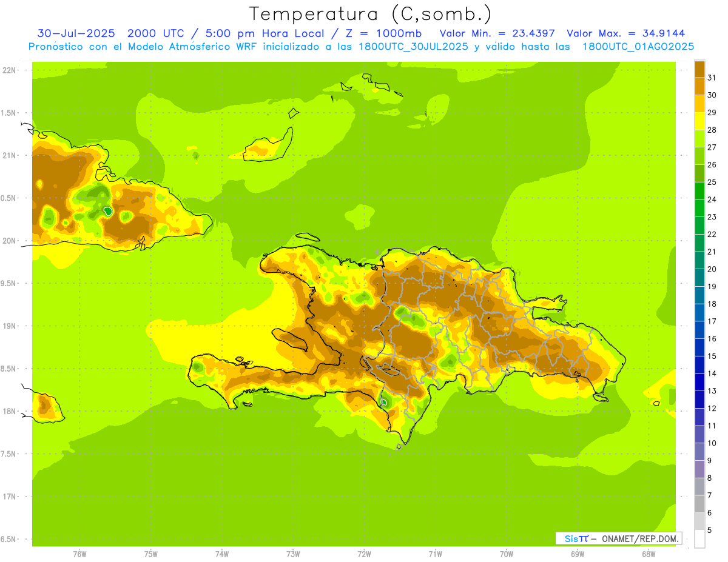Click legend swatch between 14 and 15
Screen dimensions: 728x562
pos(699,364)
